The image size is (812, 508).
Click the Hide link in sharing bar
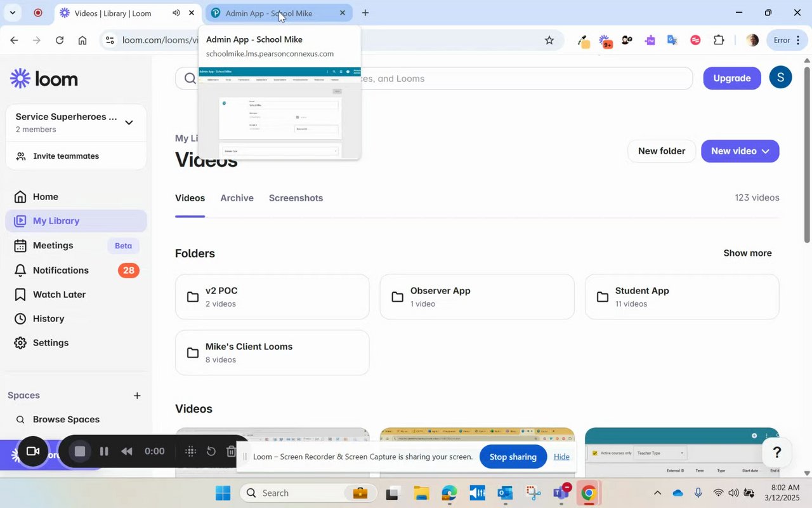561,457
